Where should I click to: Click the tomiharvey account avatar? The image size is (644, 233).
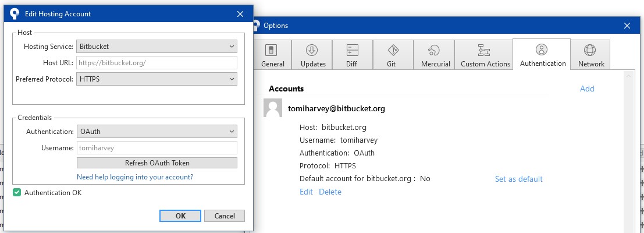coord(273,108)
